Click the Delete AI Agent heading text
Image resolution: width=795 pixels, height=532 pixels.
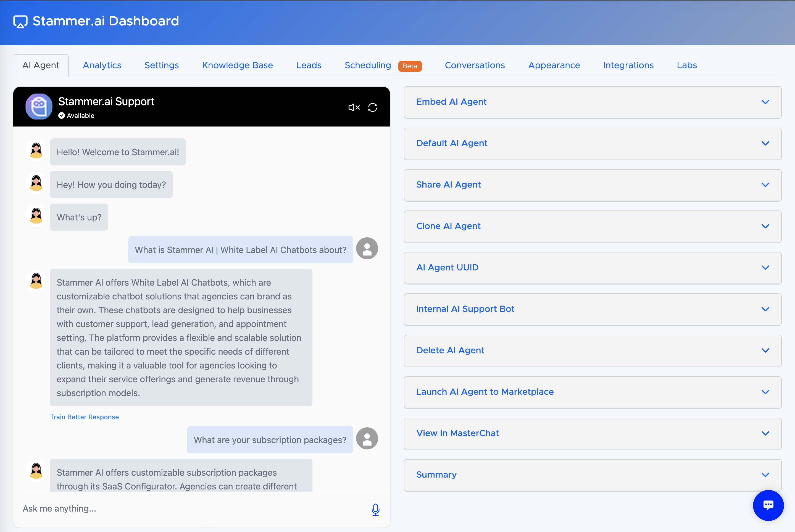click(450, 350)
